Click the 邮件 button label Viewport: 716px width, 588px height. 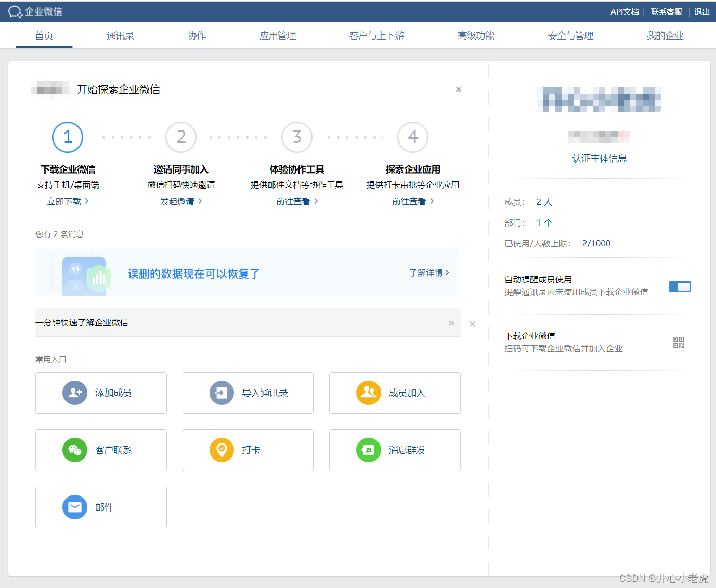pyautogui.click(x=105, y=507)
